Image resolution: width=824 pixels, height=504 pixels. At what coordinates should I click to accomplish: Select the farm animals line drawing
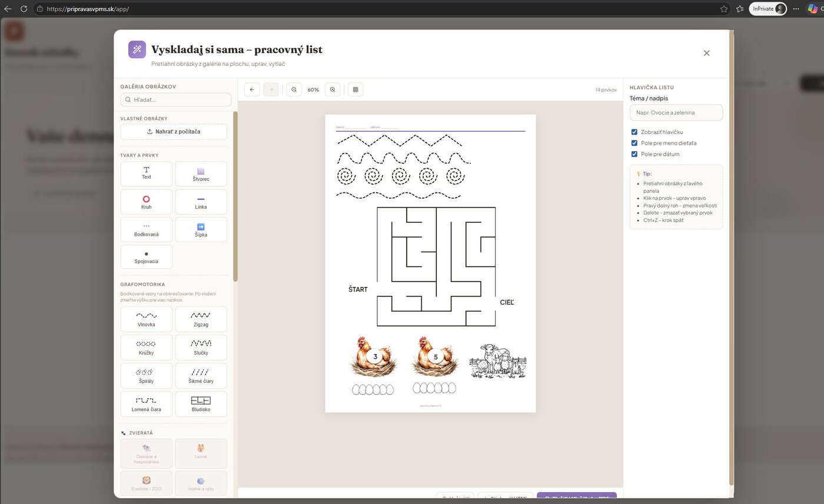click(498, 361)
